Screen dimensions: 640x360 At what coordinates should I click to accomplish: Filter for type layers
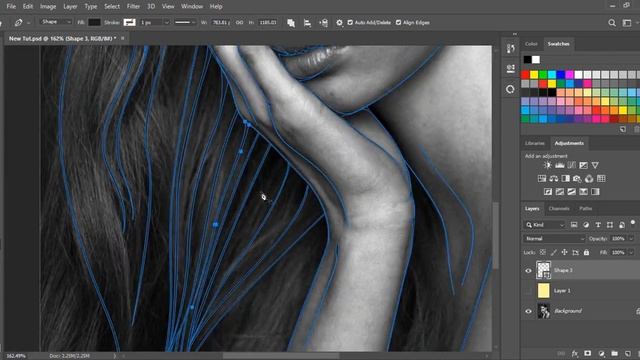(598, 225)
